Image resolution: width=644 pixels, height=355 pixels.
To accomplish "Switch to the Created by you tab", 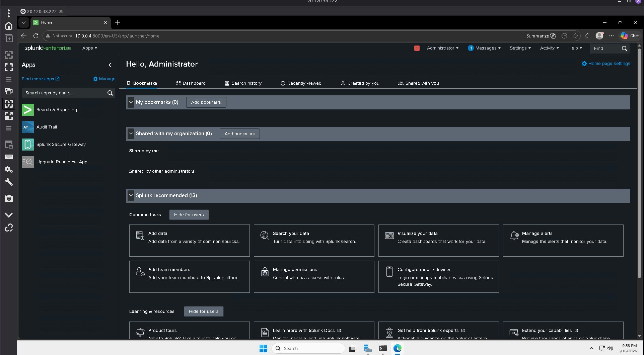I will click(x=360, y=83).
